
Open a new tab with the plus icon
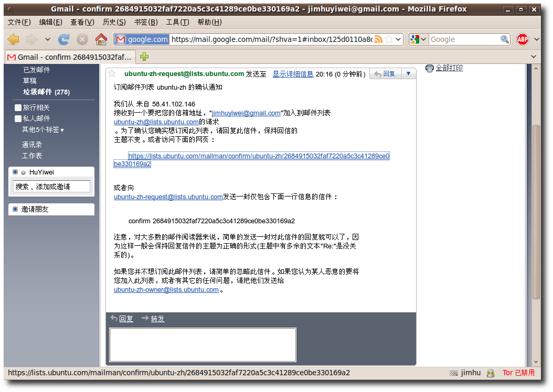coord(144,57)
